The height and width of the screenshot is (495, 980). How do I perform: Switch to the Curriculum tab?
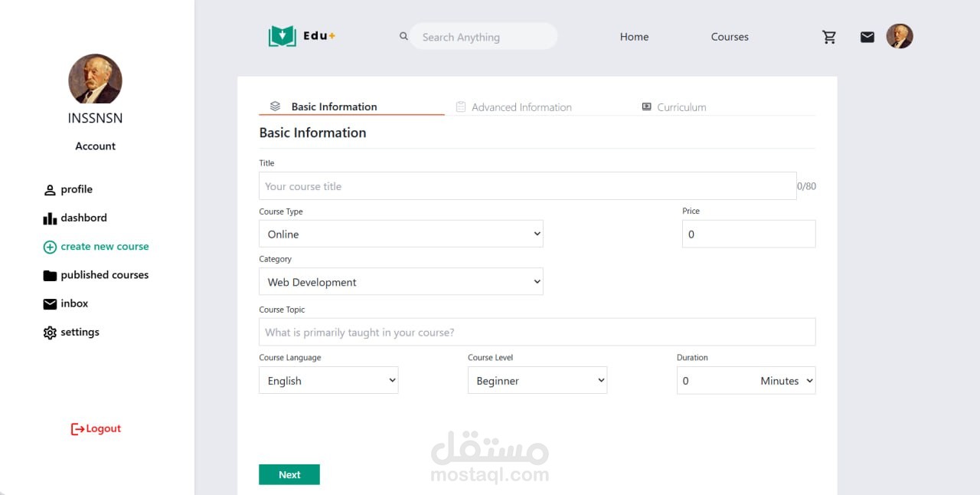pos(681,107)
